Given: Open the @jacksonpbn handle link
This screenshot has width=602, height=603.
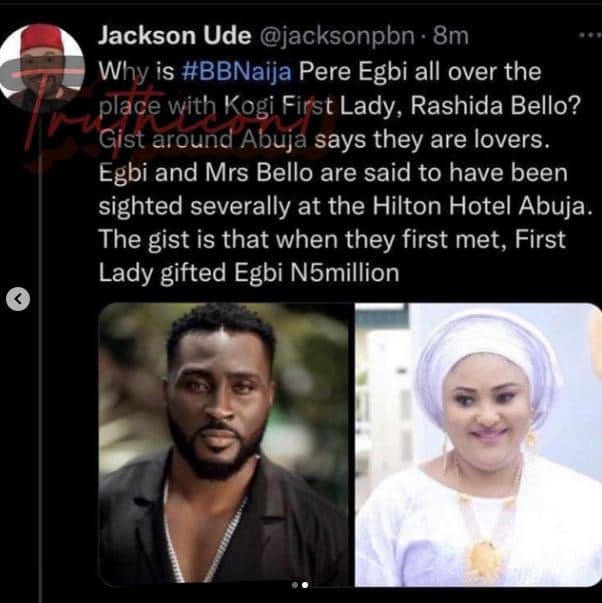Looking at the screenshot, I should (337, 36).
